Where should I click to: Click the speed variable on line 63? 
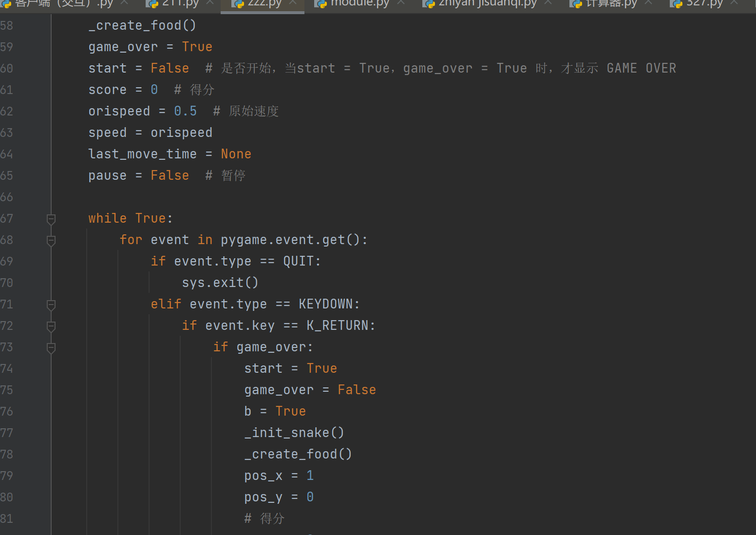(107, 133)
